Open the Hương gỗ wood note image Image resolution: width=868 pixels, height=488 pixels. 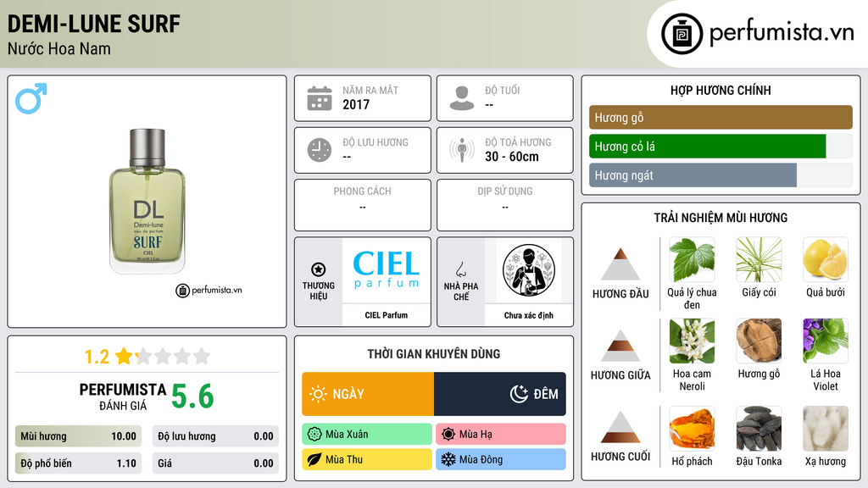pyautogui.click(x=759, y=341)
